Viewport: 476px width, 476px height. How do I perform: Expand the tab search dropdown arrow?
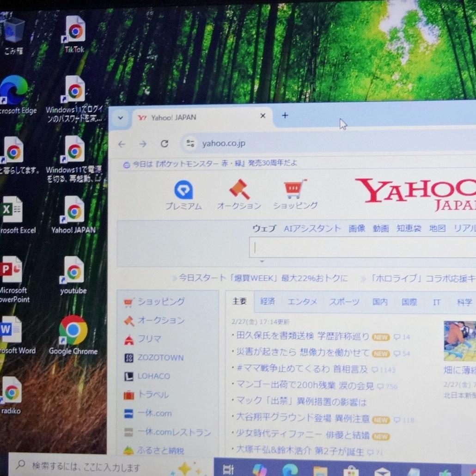coord(121,118)
